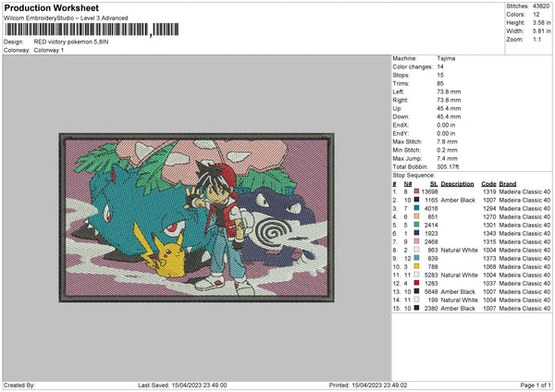Click the embroidered Pokemon design preview

(x=196, y=217)
